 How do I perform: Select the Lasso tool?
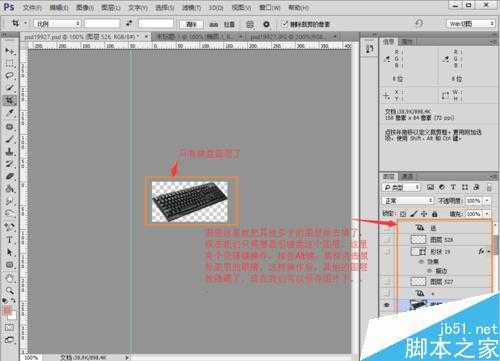(x=9, y=76)
